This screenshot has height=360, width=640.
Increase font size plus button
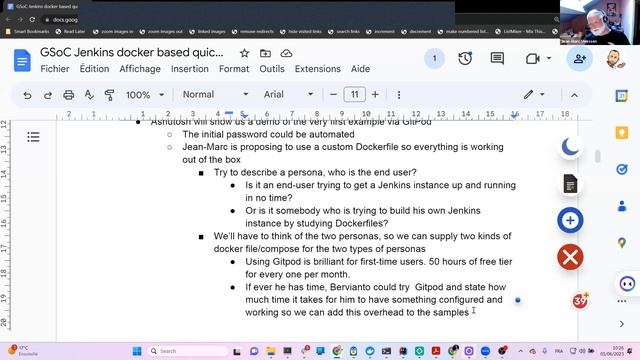click(375, 95)
